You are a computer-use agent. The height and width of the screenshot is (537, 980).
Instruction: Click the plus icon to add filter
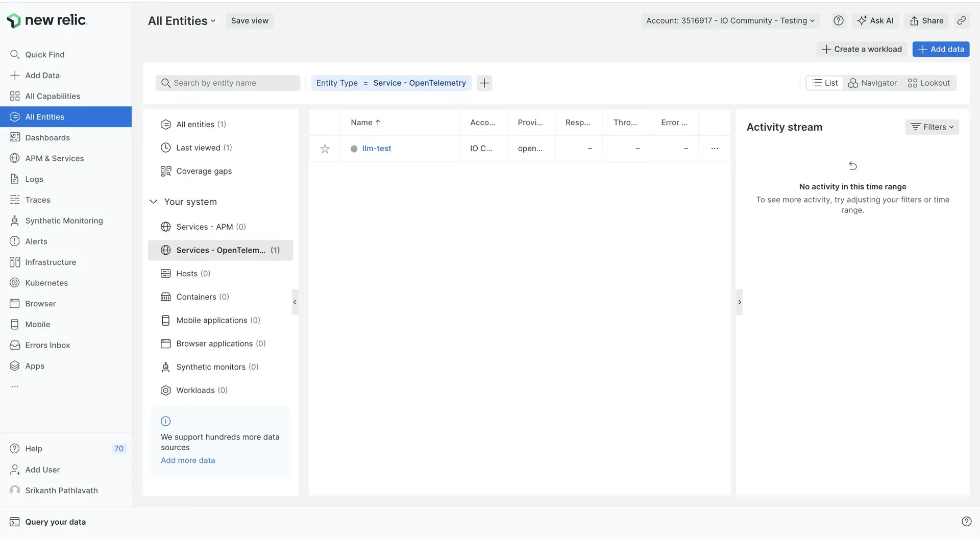click(484, 83)
